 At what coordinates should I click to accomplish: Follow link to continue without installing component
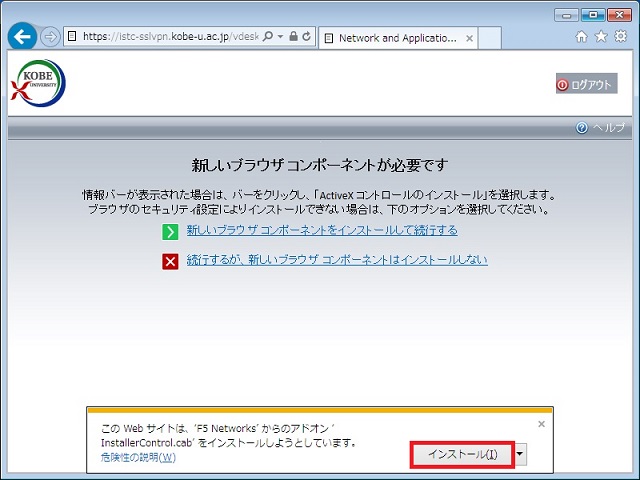337,260
